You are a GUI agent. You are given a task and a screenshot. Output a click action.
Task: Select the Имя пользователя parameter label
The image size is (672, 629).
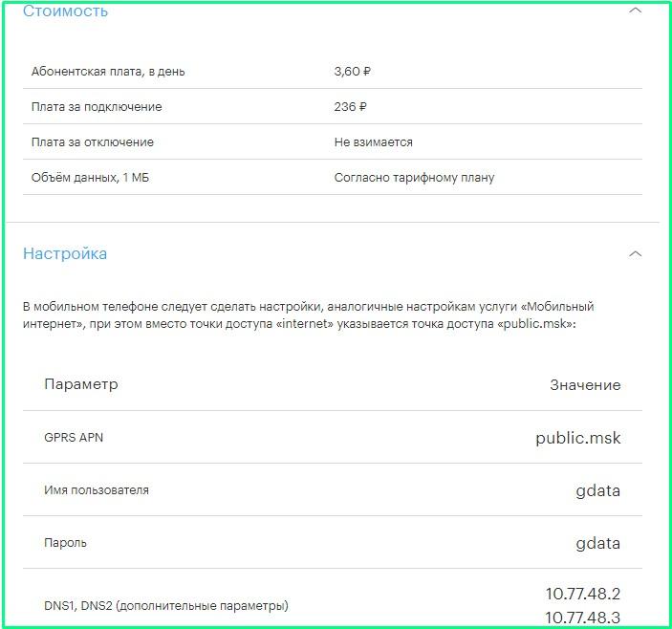(97, 490)
